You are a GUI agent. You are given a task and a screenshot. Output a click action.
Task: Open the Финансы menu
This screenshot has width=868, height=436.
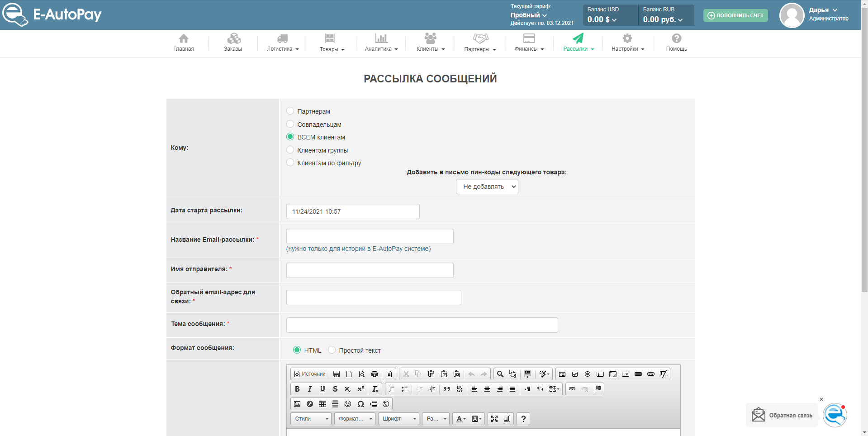pos(529,43)
